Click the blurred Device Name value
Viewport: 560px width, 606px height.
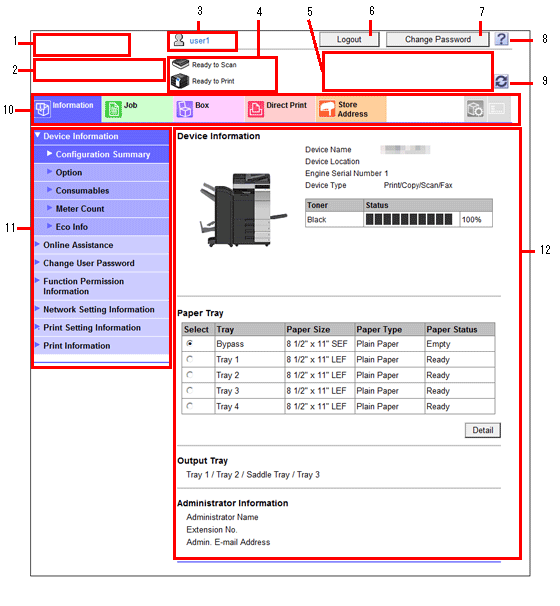click(405, 149)
